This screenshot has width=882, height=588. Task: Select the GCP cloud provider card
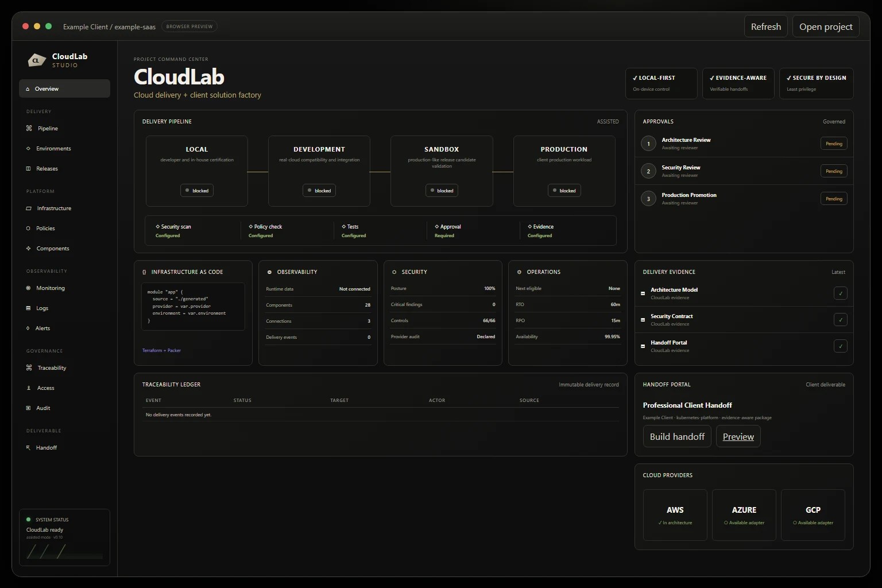(x=813, y=515)
